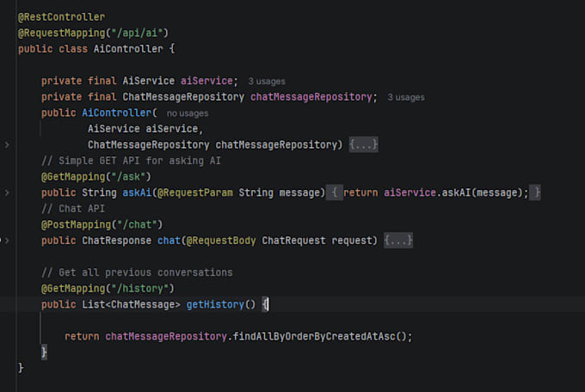Click the @RequestMapping annotation

pos(62,34)
